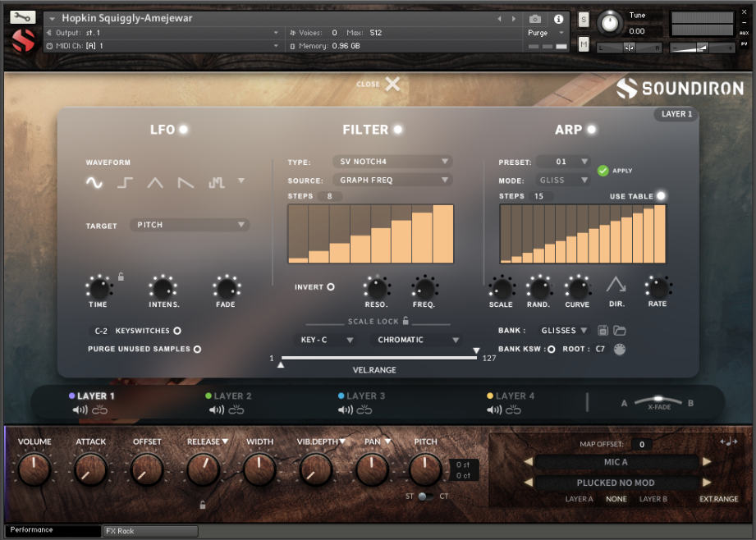The height and width of the screenshot is (540, 756).
Task: Click the MAP OFFSET value field
Action: pyautogui.click(x=641, y=444)
